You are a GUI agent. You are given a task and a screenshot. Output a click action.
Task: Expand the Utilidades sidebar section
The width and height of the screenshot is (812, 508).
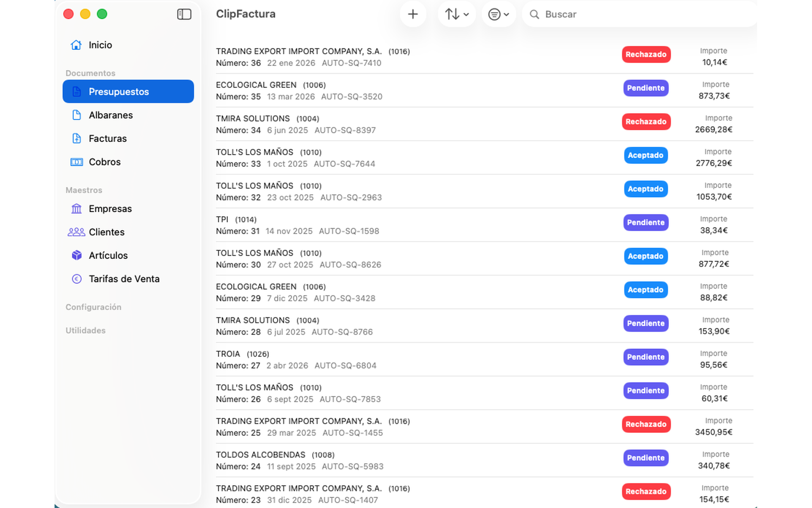86,331
